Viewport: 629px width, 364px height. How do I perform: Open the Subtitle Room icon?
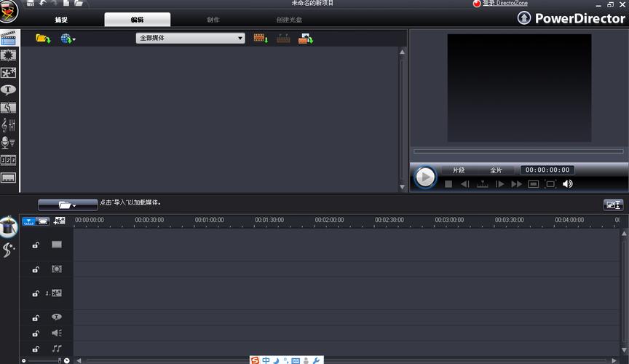pos(9,178)
